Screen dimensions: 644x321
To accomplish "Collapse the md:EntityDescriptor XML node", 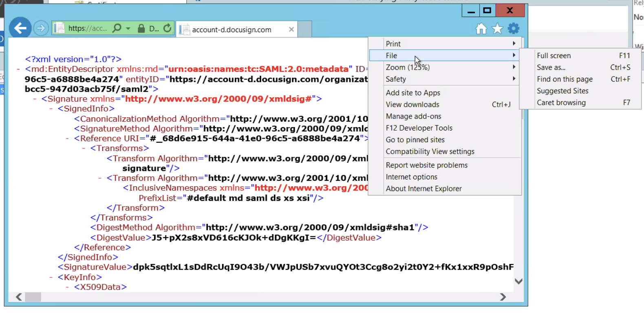I will tap(18, 69).
